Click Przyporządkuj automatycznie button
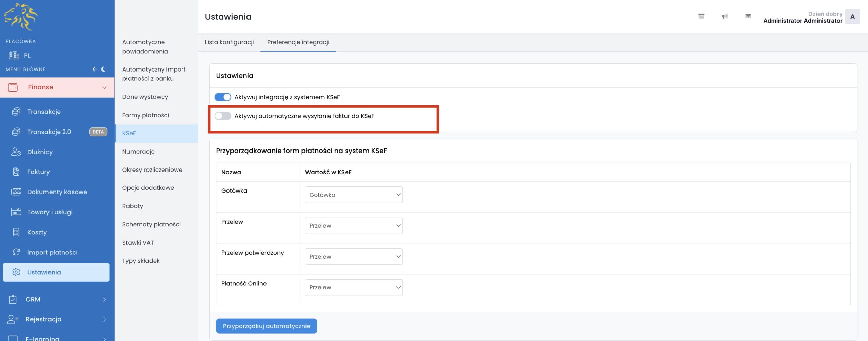The height and width of the screenshot is (341, 868). [x=267, y=326]
